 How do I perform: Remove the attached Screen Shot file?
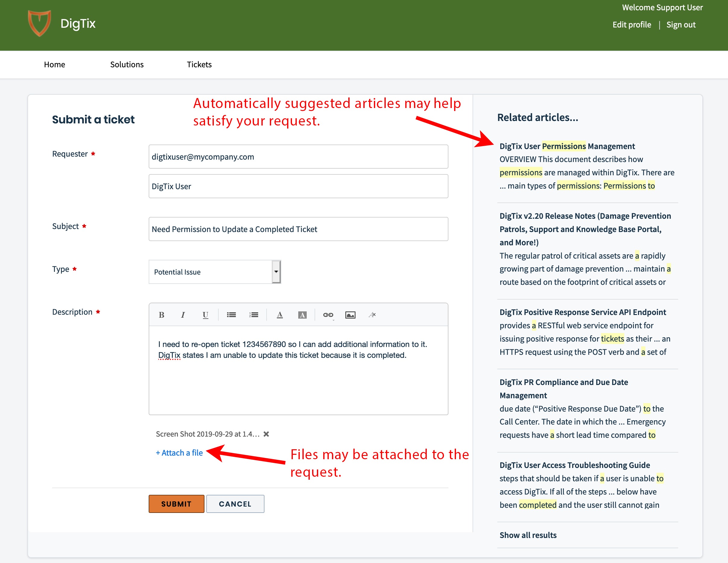pyautogui.click(x=266, y=434)
